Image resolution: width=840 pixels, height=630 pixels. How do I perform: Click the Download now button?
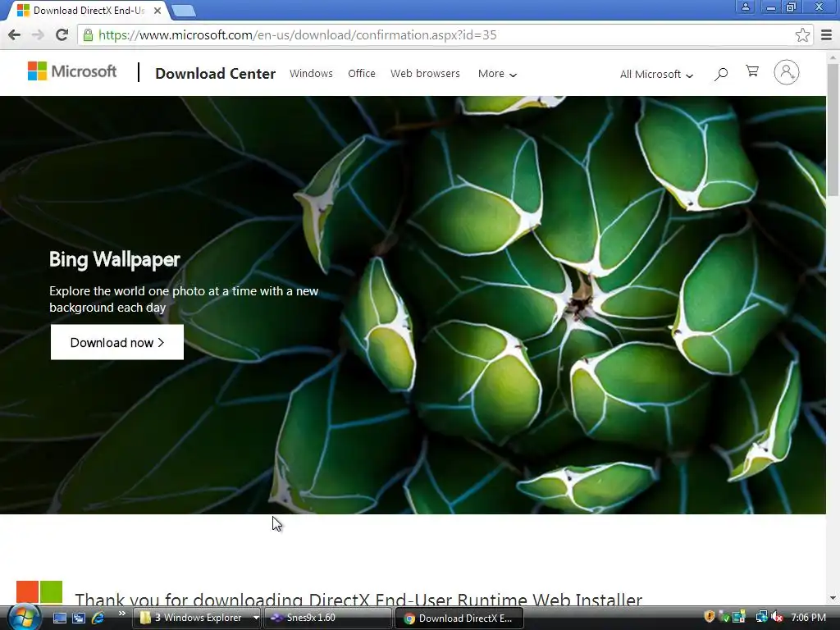(116, 342)
